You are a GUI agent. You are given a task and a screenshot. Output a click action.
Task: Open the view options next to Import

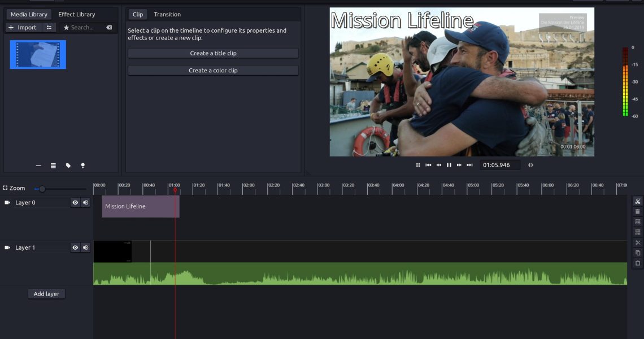click(x=49, y=27)
